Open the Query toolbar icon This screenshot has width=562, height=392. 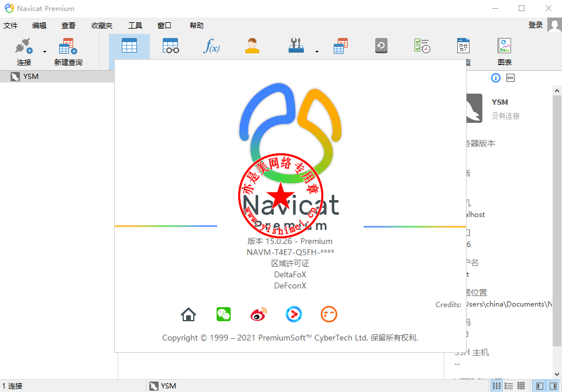point(340,46)
